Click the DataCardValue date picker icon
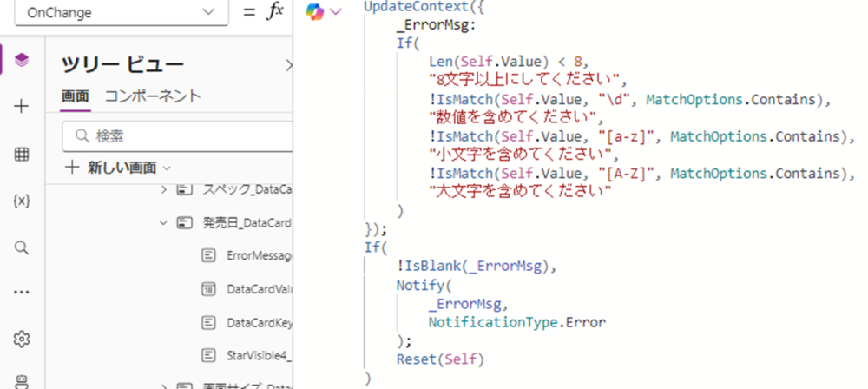The width and height of the screenshot is (868, 389). click(x=208, y=288)
